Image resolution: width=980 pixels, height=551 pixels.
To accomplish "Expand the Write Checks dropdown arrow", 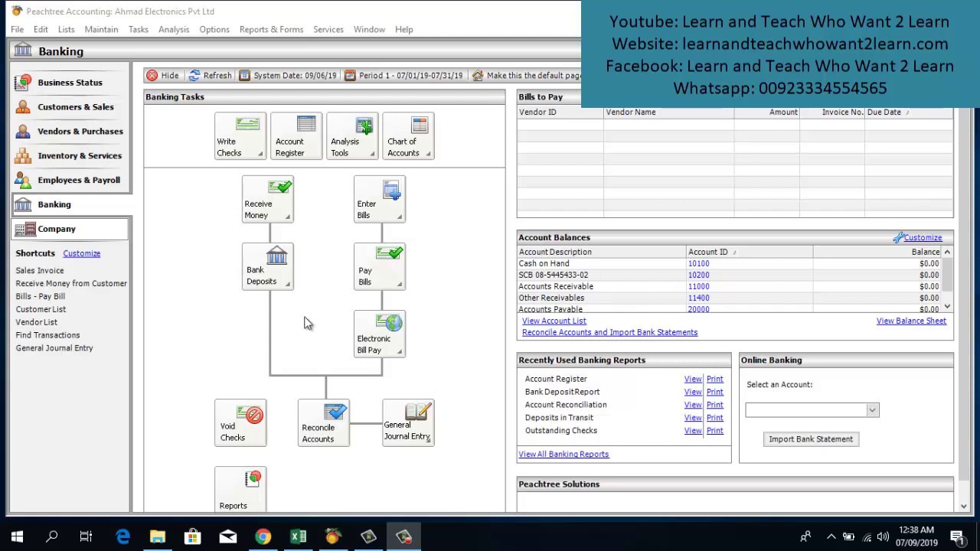I will (260, 154).
